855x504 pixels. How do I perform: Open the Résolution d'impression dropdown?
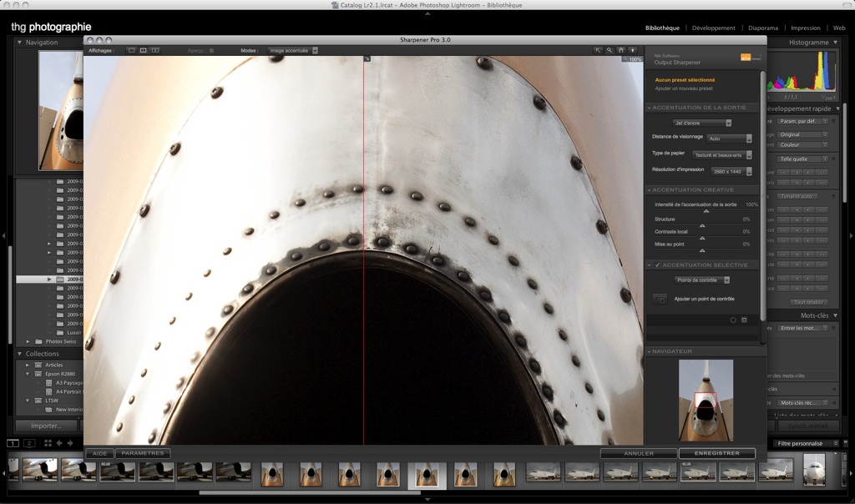(x=731, y=171)
